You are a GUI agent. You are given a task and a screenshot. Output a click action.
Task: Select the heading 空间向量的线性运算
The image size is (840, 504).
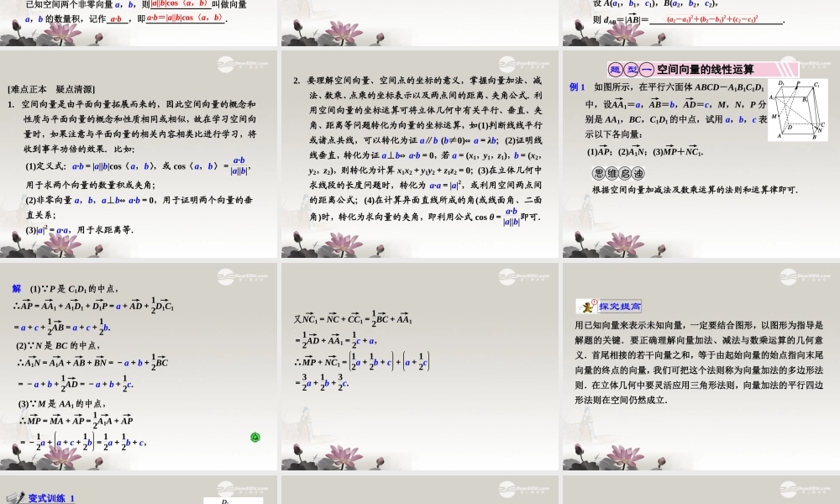point(705,70)
